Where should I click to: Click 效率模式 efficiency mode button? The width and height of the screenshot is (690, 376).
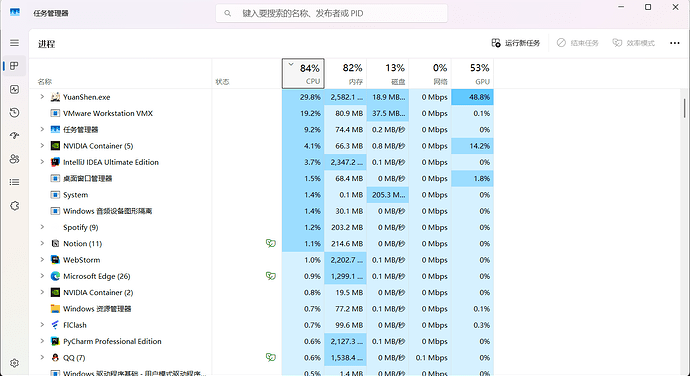click(634, 43)
